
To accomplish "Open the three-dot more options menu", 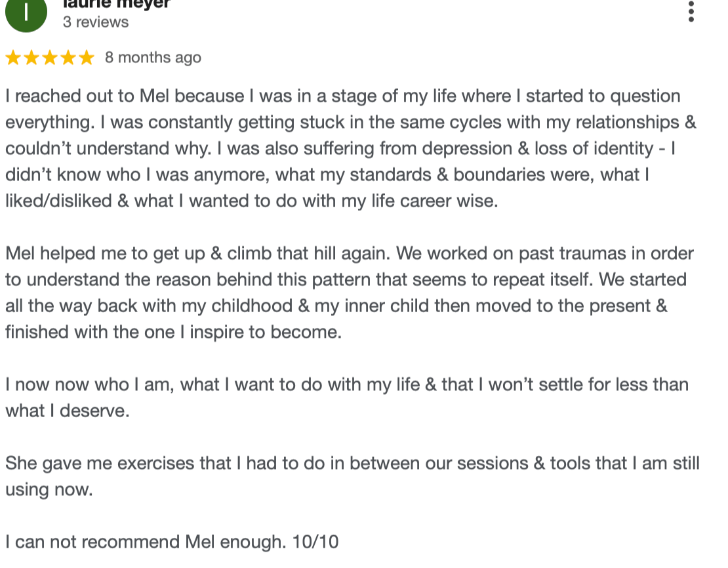I will pos(691,12).
